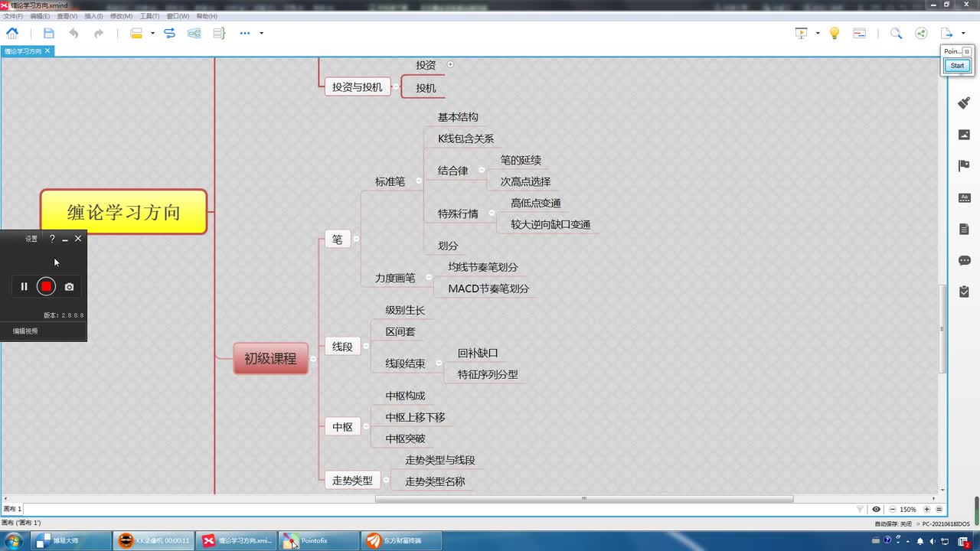Collapse the 特殊行情 branch

click(x=492, y=214)
